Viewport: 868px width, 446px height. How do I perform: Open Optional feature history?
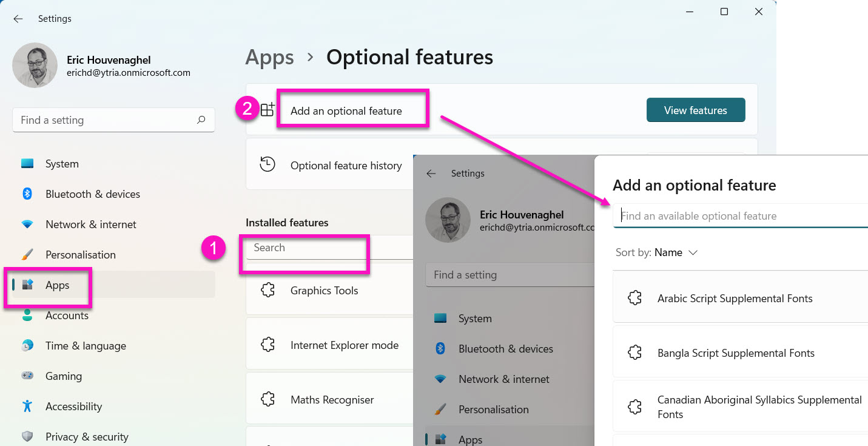tap(346, 166)
